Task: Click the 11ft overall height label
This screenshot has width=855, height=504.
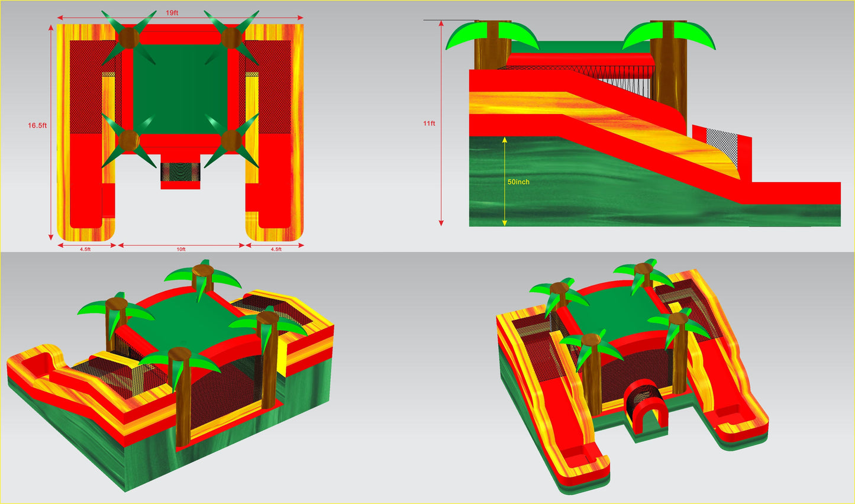Action: coord(429,124)
